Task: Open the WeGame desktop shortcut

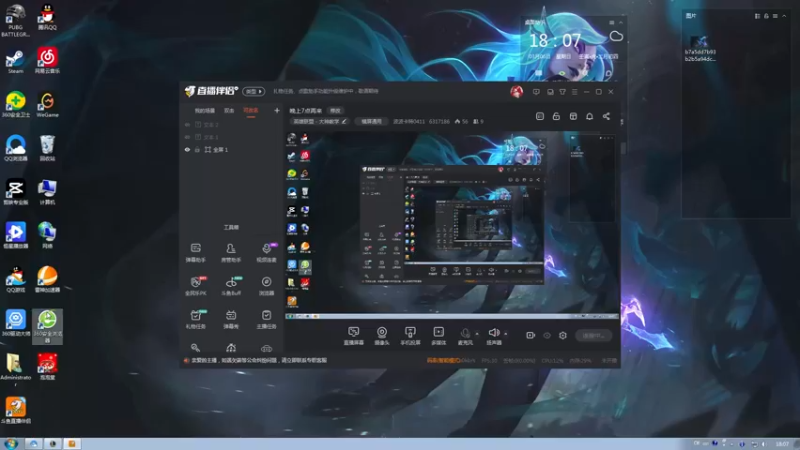Action: coord(47,105)
